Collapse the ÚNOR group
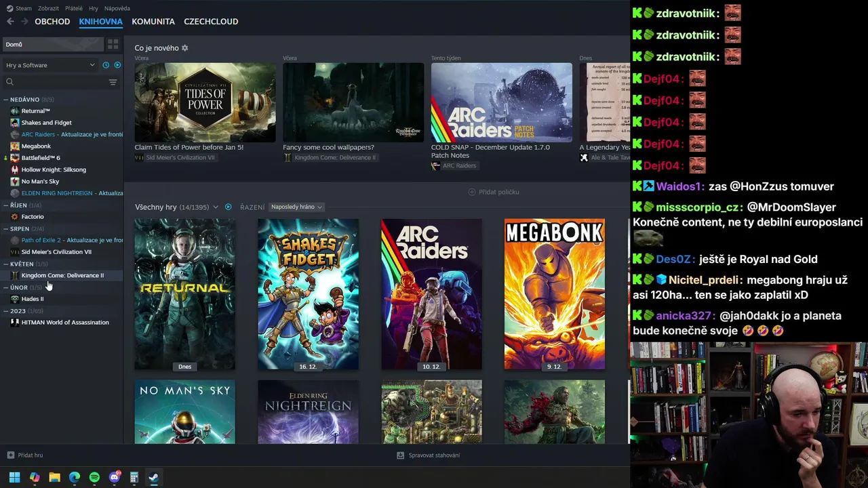The width and height of the screenshot is (868, 488). 5,287
